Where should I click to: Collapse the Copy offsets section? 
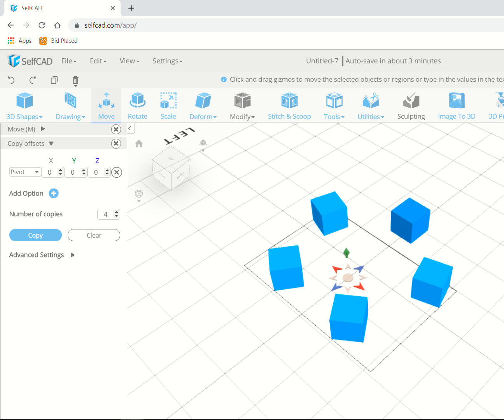point(51,143)
